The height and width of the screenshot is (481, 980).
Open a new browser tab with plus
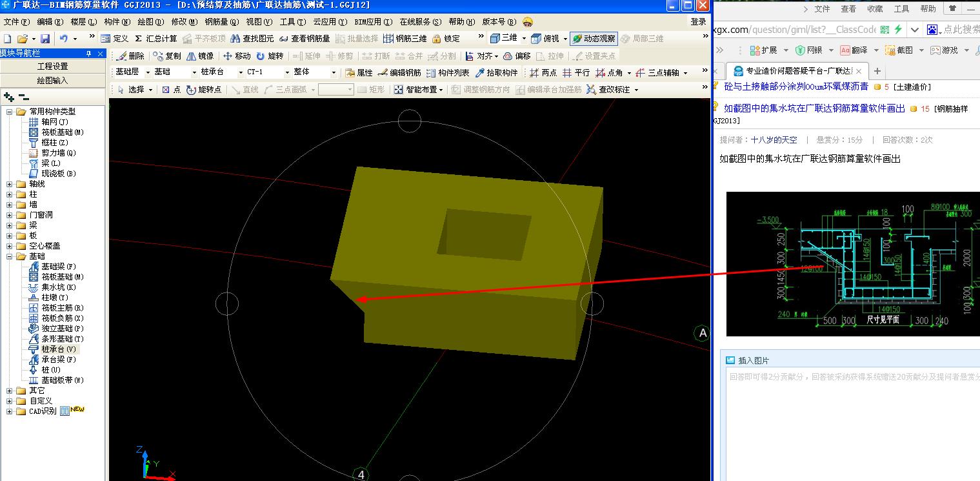pyautogui.click(x=877, y=71)
